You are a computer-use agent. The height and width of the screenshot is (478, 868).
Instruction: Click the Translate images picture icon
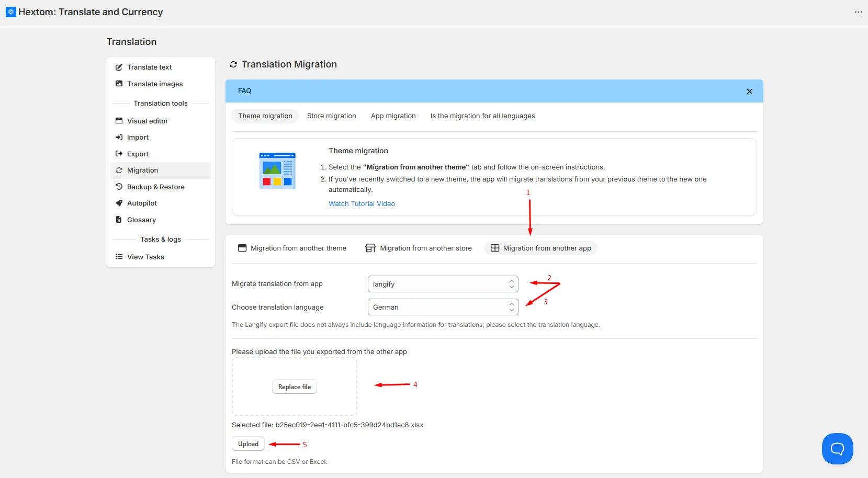click(x=119, y=84)
